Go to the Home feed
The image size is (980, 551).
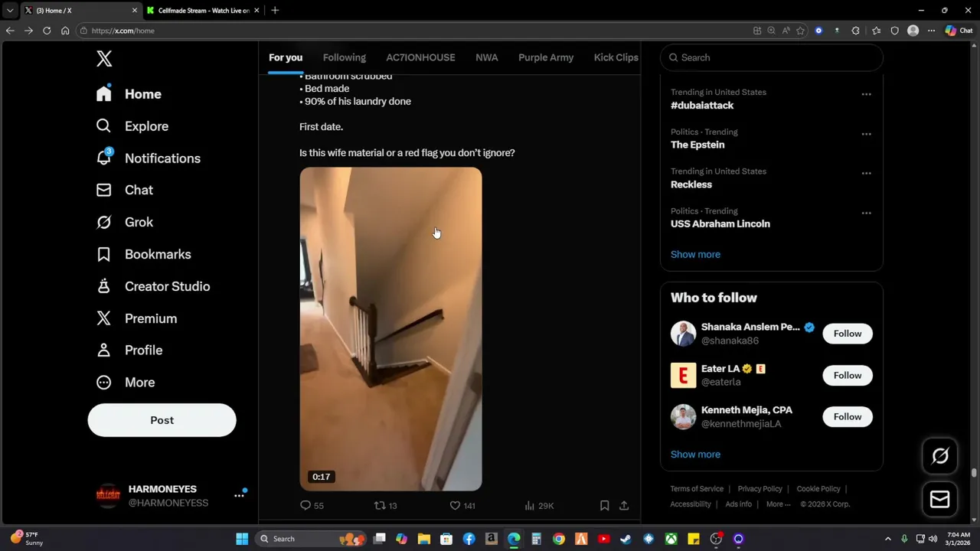[129, 94]
